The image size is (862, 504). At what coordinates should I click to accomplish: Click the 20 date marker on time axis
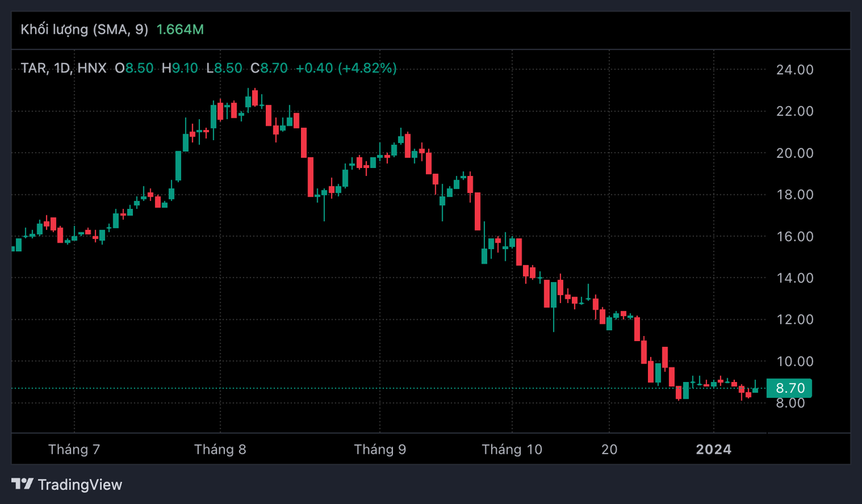coord(609,449)
